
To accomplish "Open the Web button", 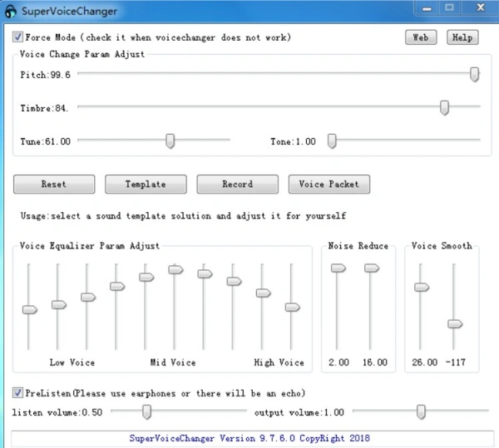I will [421, 37].
